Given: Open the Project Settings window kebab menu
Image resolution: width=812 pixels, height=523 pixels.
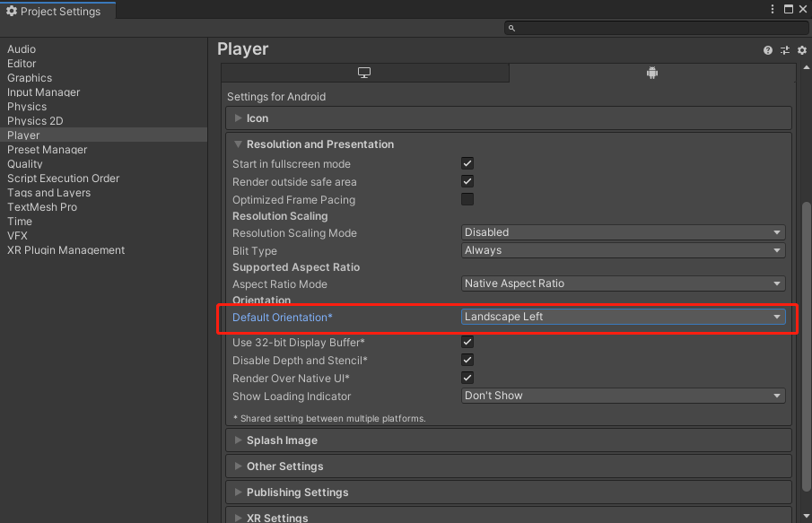Looking at the screenshot, I should coord(773,9).
